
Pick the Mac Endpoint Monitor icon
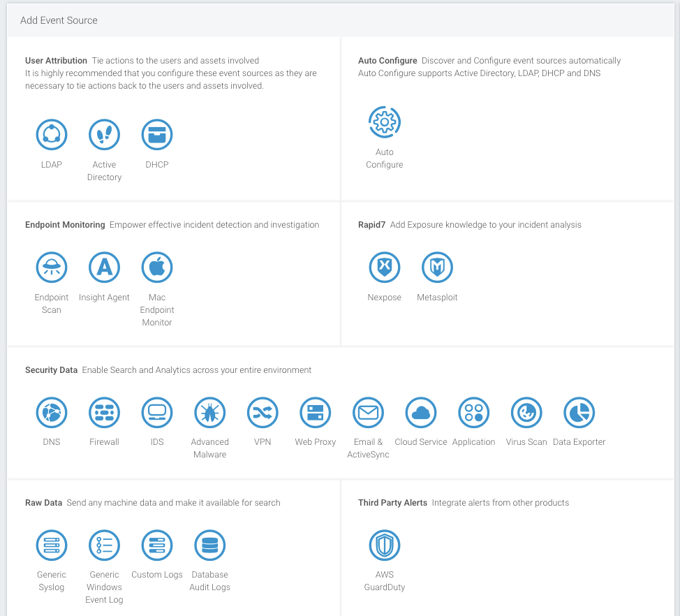point(157,267)
